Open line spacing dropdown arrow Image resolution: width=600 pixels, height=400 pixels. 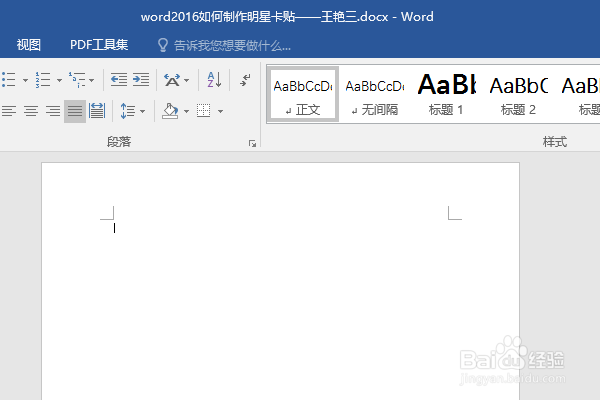click(142, 111)
